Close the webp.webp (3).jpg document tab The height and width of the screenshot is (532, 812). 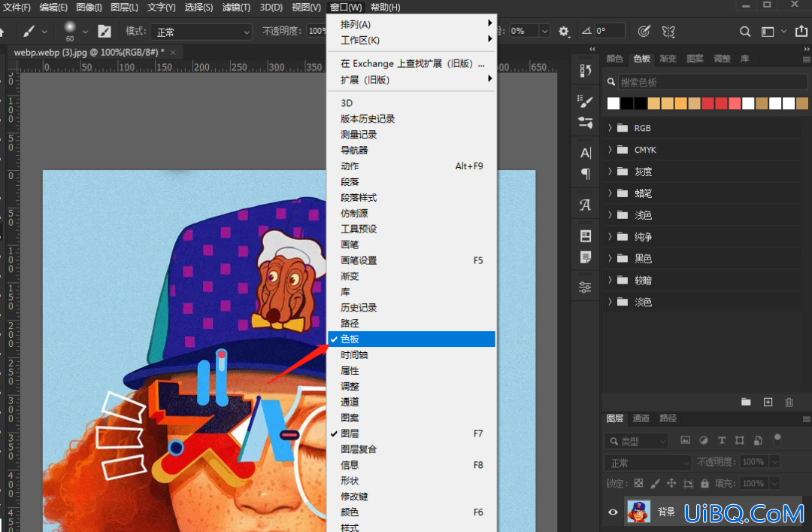pos(173,53)
